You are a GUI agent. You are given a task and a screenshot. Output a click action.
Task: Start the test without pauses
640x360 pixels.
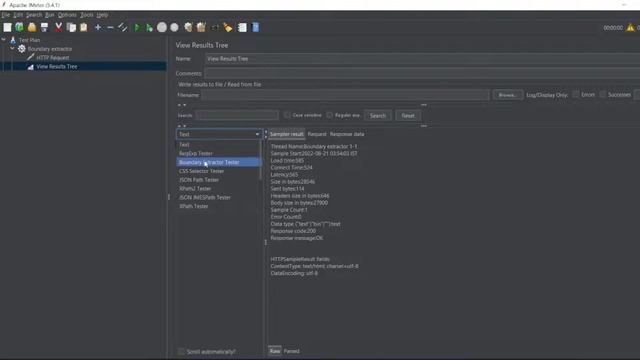coord(149,27)
